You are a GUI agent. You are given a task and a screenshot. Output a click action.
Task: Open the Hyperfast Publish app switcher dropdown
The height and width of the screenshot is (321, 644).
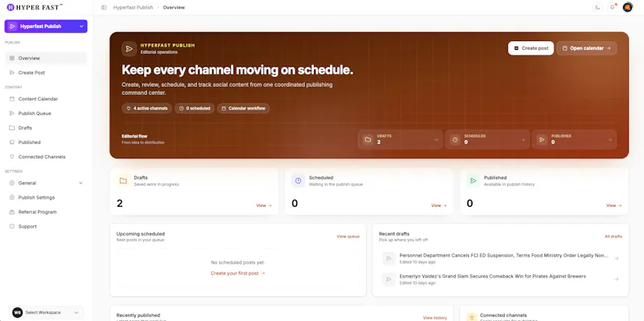pos(46,27)
